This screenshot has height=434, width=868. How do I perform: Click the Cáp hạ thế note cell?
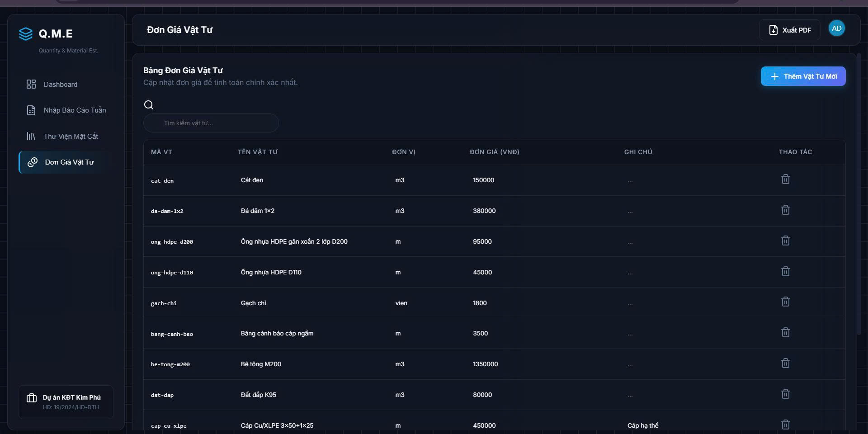point(643,425)
